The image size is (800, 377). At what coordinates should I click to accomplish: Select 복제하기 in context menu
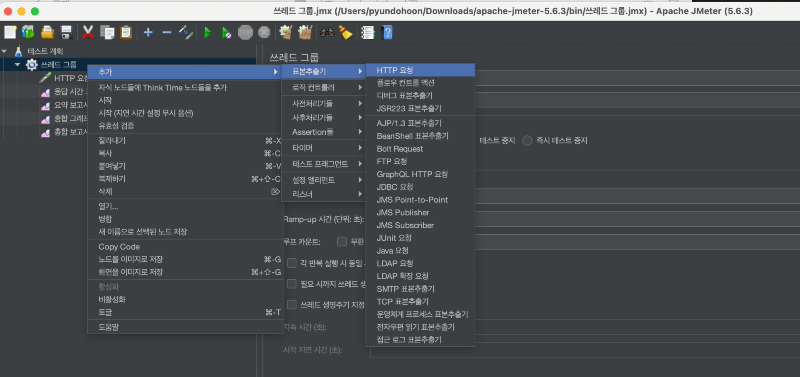point(185,179)
